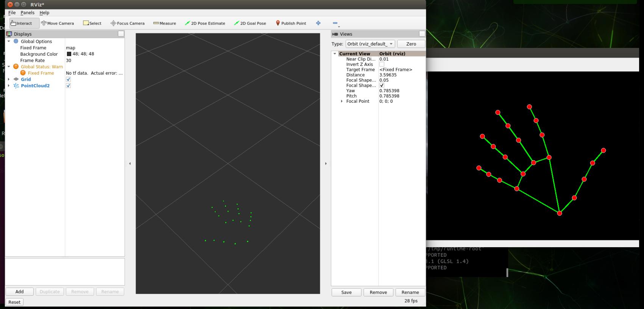Click the blue minus remove-tool icon
This screenshot has width=644, height=309.
[335, 23]
